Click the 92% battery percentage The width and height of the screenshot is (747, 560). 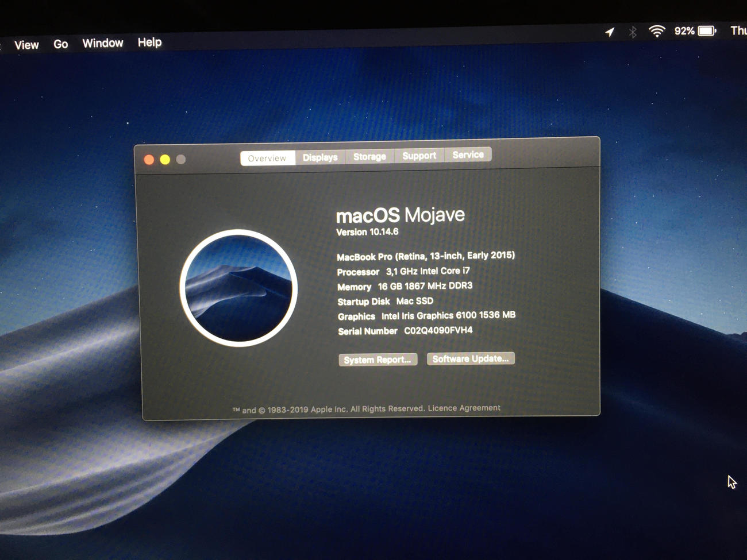point(684,31)
